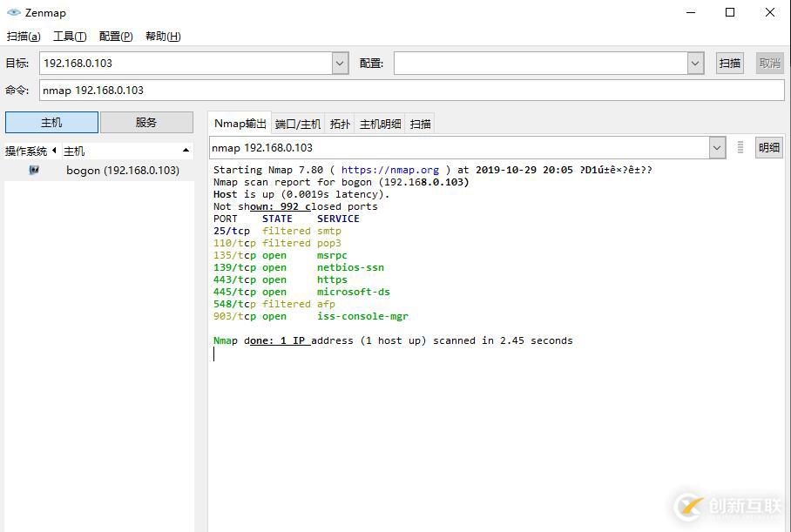Click the 548/tcp filtered afp line
This screenshot has height=532, width=791.
click(x=274, y=304)
